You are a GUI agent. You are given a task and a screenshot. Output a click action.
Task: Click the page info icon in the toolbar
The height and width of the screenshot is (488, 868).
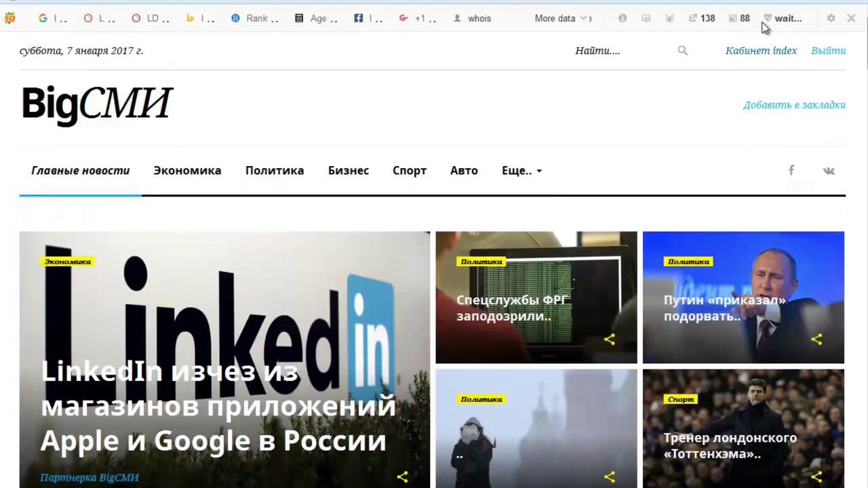[623, 18]
